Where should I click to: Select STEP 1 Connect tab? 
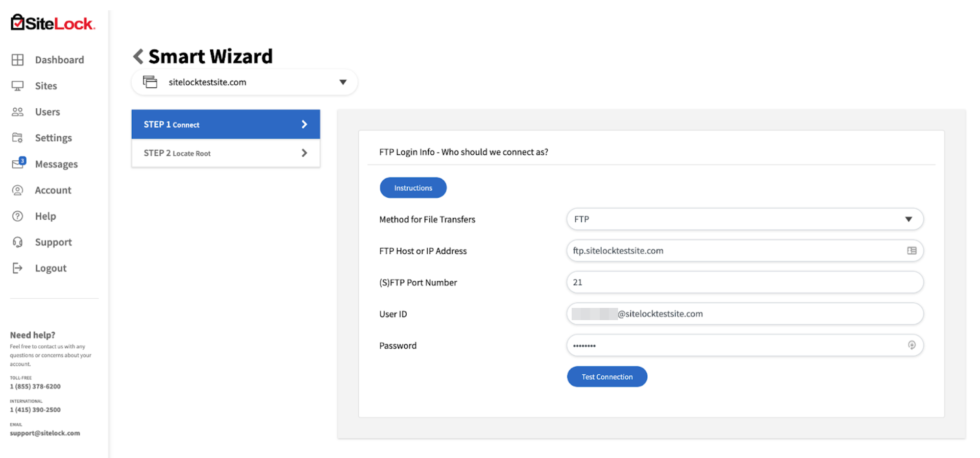tap(226, 124)
